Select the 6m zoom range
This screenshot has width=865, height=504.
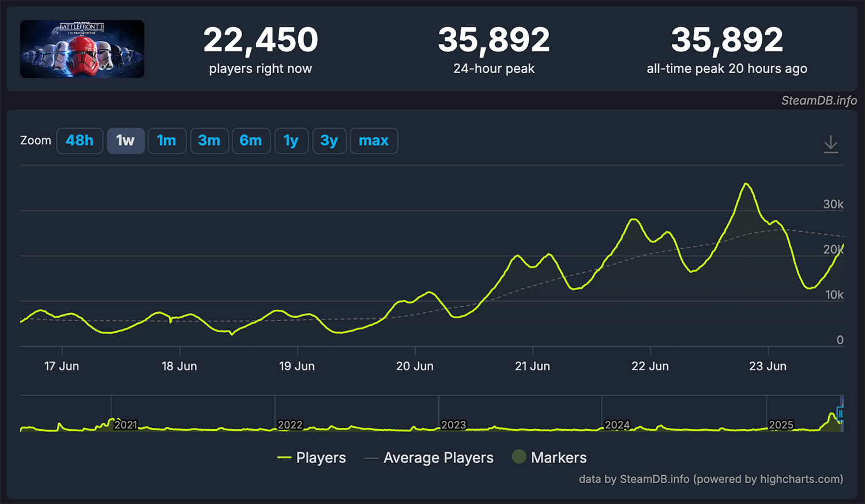tap(251, 141)
